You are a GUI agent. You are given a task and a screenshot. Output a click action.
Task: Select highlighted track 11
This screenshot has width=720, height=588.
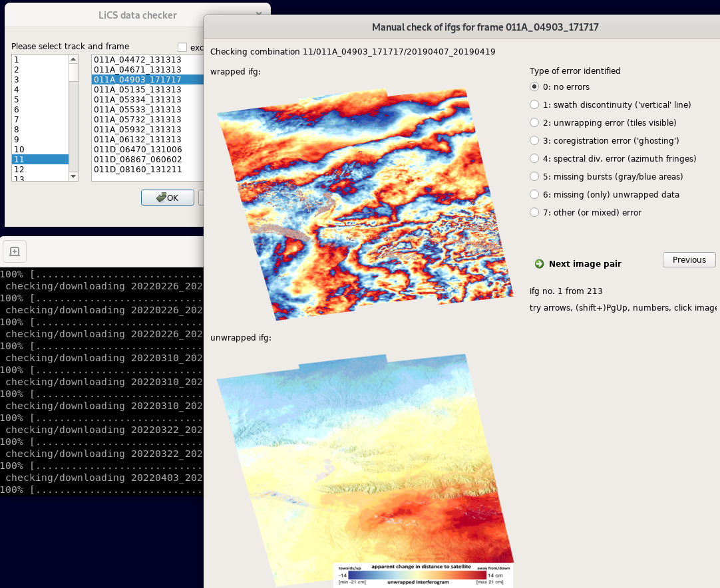[x=40, y=159]
